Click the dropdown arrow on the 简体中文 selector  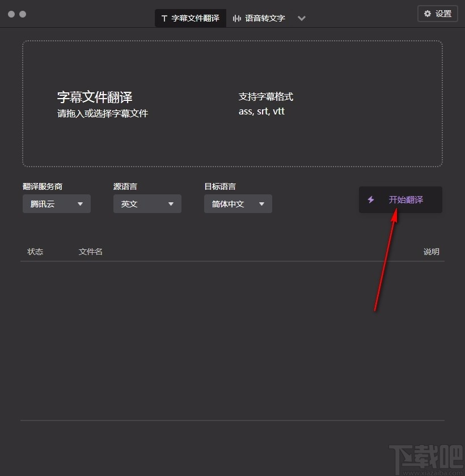tap(261, 203)
